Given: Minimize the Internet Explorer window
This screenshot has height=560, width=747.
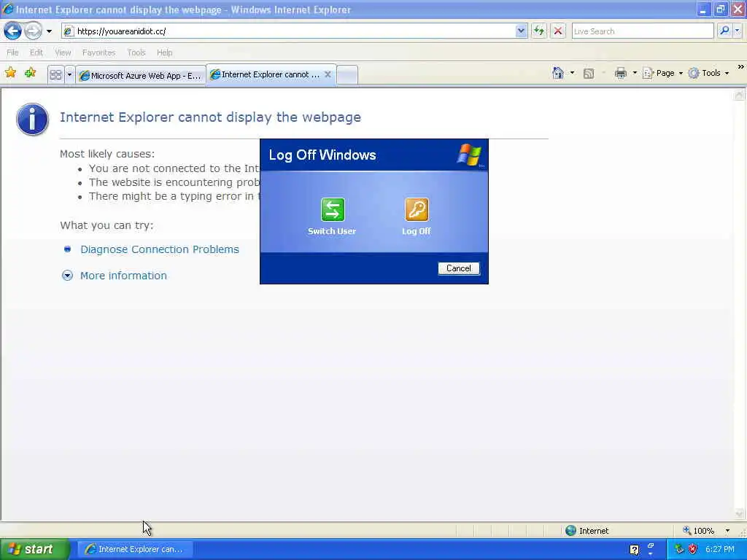Looking at the screenshot, I should (703, 9).
